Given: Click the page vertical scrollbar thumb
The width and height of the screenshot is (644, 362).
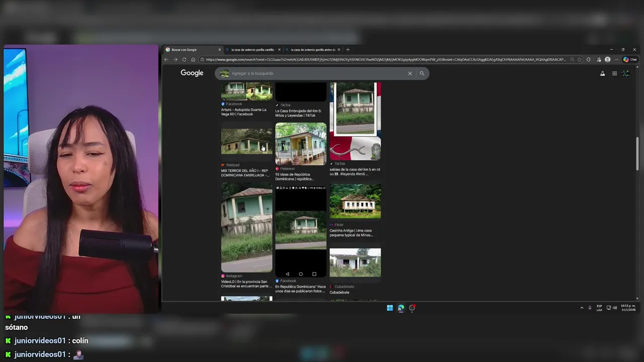Looking at the screenshot, I should tap(637, 153).
